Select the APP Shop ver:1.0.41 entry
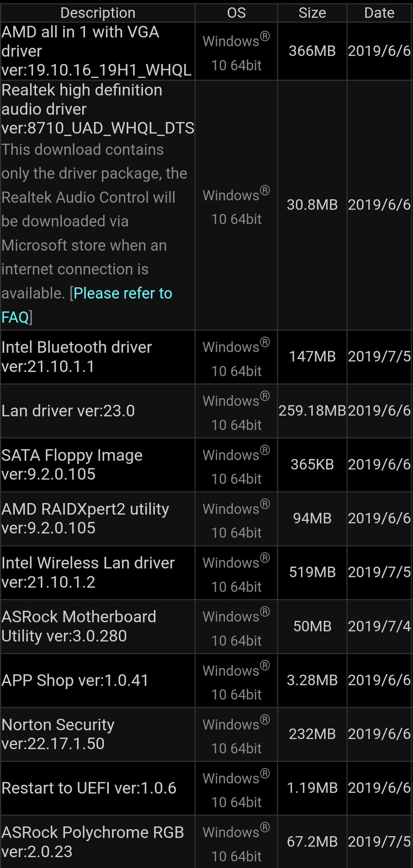Viewport: 413px width, 868px height. [75, 680]
